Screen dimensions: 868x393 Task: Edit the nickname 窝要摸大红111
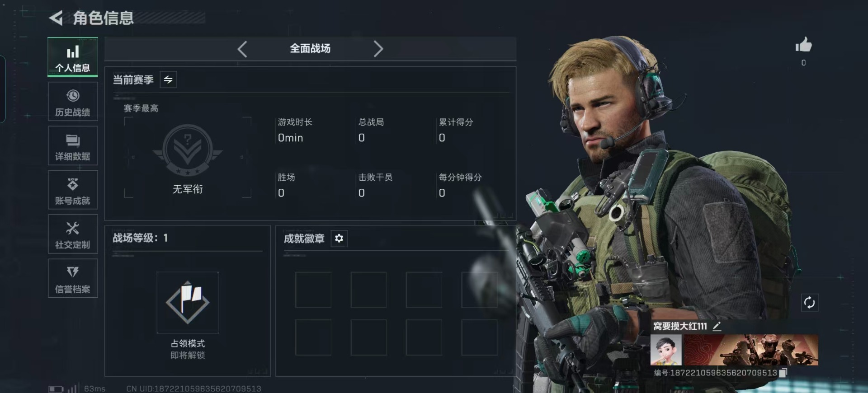point(717,326)
